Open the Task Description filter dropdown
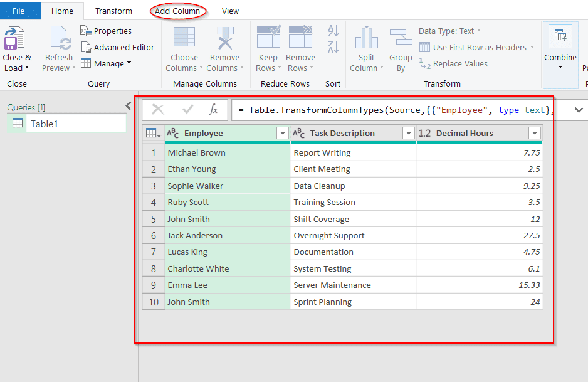Screen dimensions: 588x382 click(408, 133)
